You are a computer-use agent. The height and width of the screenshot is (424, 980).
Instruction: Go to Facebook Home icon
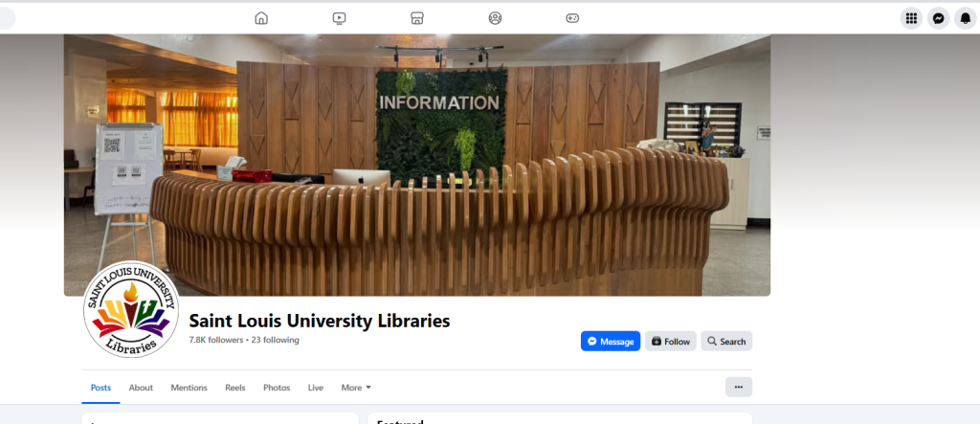[261, 18]
